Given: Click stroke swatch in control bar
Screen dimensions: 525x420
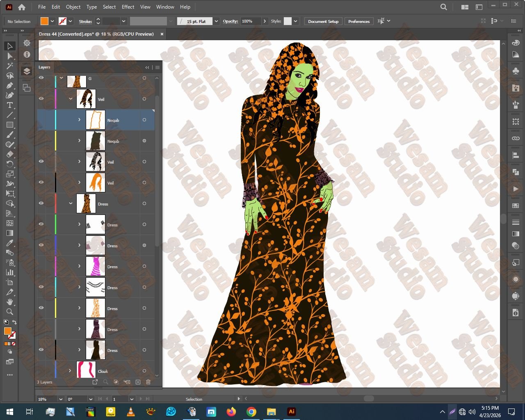Looking at the screenshot, I should pyautogui.click(x=62, y=21).
